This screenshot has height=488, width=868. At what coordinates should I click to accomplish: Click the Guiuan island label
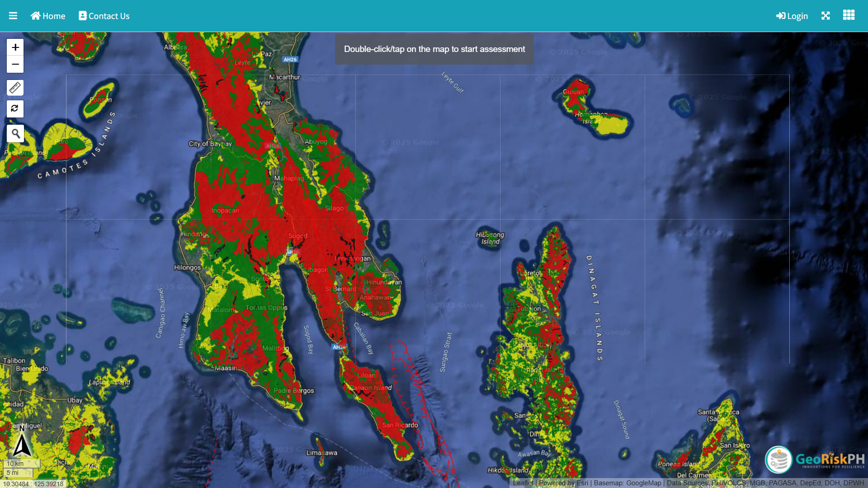(573, 92)
